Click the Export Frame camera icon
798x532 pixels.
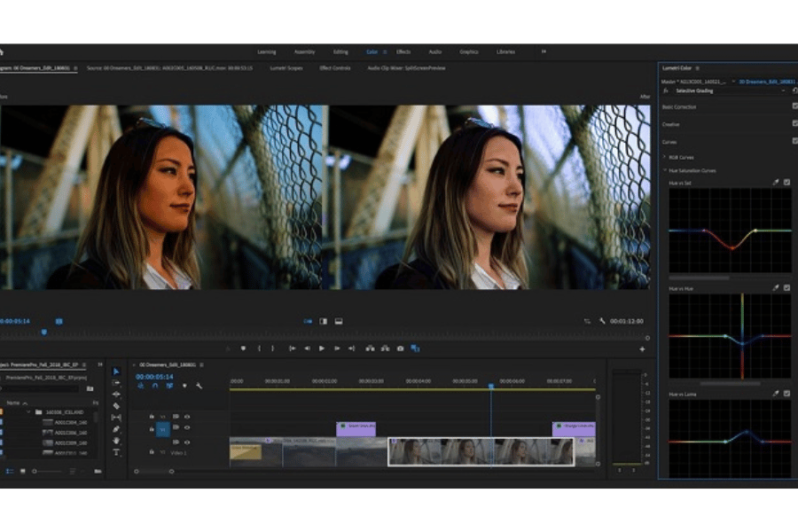tap(401, 348)
